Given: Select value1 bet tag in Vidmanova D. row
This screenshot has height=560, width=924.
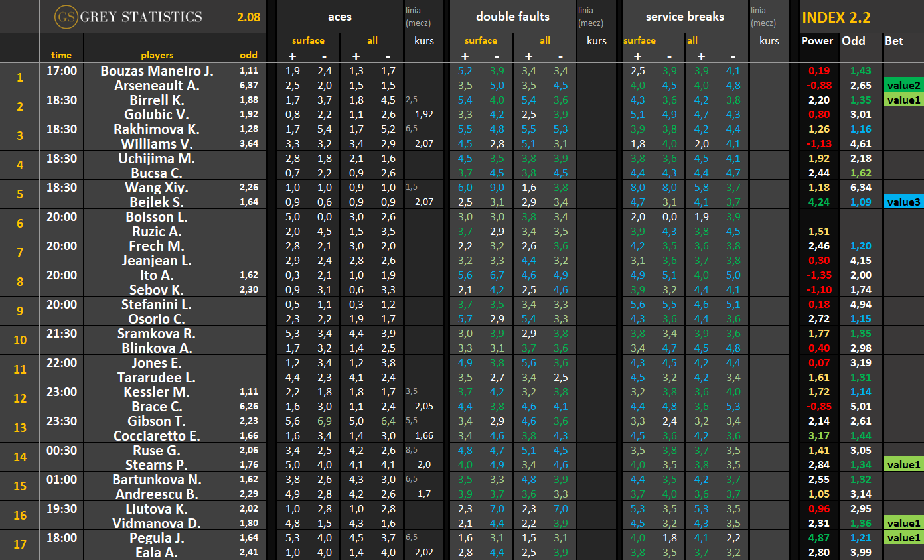Looking at the screenshot, I should (903, 523).
